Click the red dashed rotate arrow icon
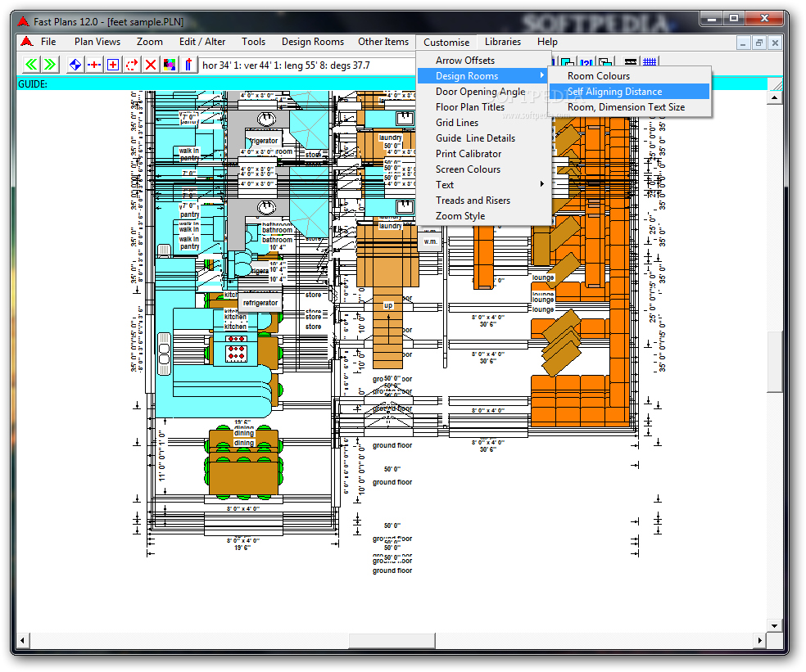Screen dimensions: 806x672 [132, 65]
